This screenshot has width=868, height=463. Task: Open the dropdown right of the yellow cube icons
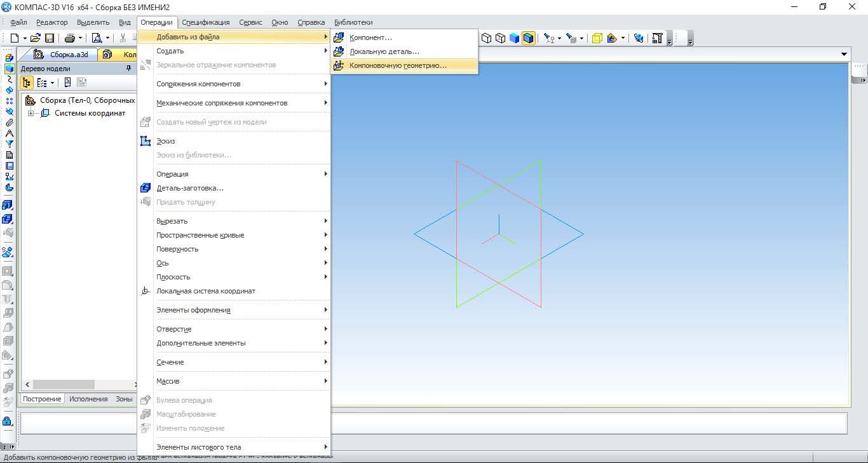pyautogui.click(x=623, y=38)
